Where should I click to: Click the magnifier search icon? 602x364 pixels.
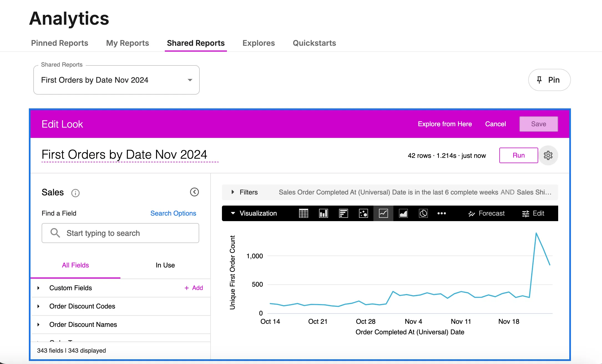tap(55, 233)
